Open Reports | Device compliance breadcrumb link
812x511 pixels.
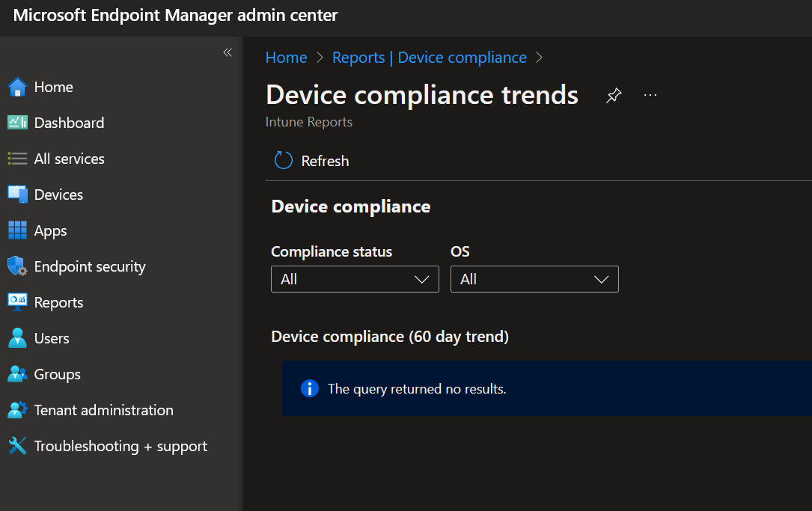pos(429,57)
